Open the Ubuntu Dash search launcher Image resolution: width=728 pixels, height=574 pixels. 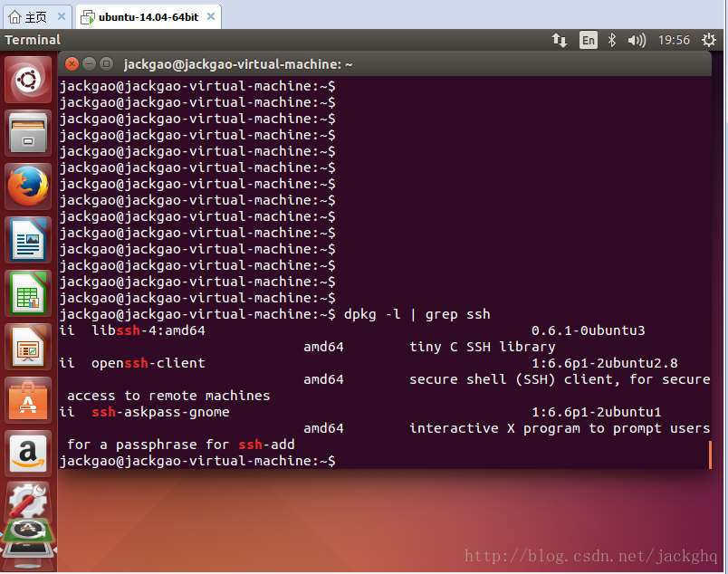(28, 81)
